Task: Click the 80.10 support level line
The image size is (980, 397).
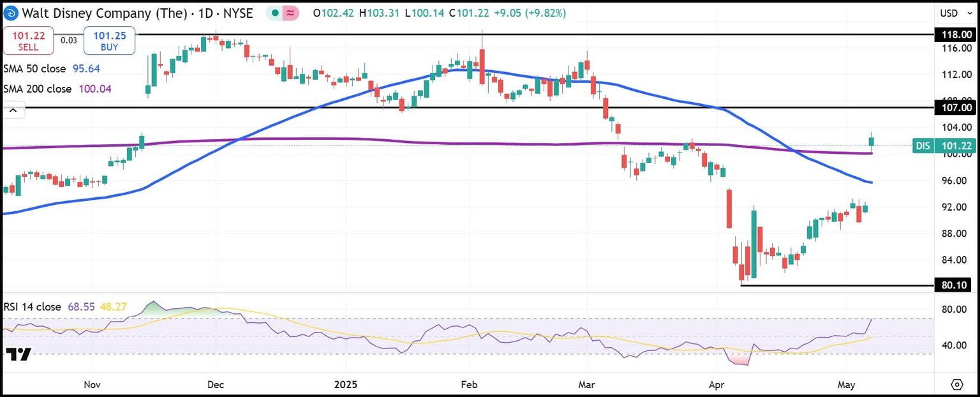Action: (x=829, y=285)
